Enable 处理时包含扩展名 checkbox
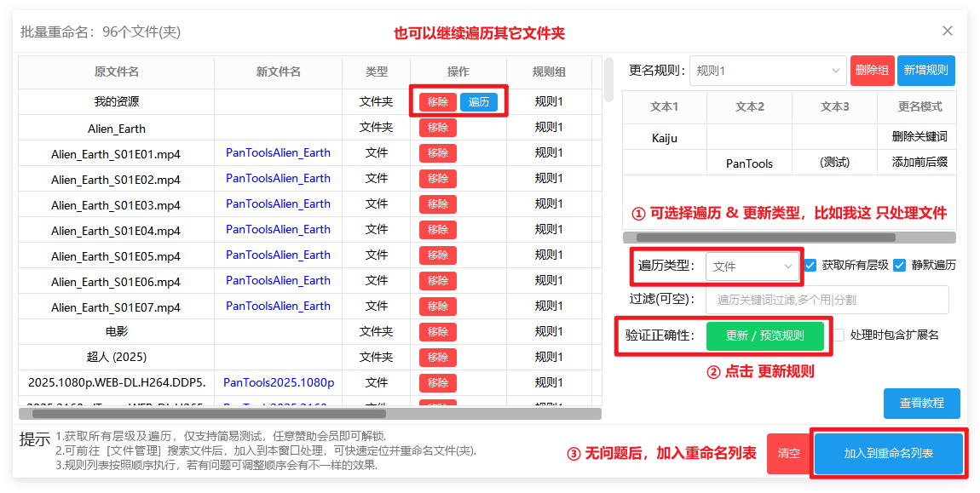 point(839,335)
